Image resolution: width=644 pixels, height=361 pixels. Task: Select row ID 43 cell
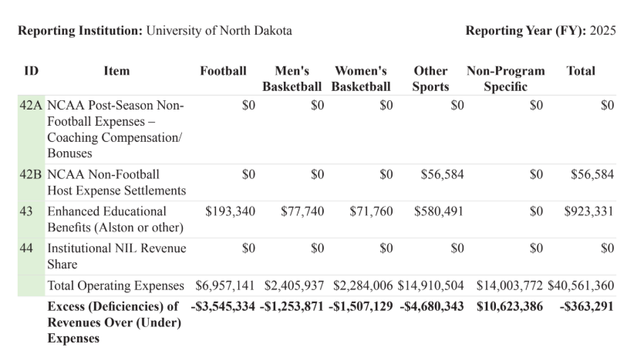(26, 211)
